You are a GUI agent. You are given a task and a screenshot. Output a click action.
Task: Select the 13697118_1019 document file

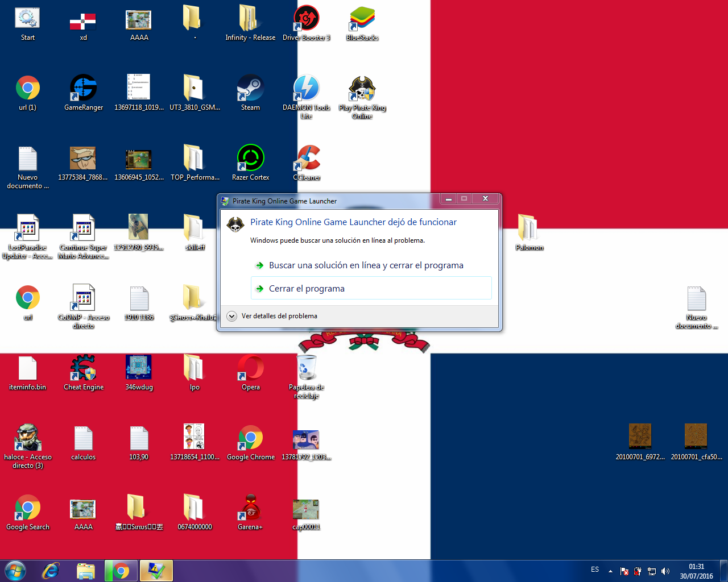139,93
